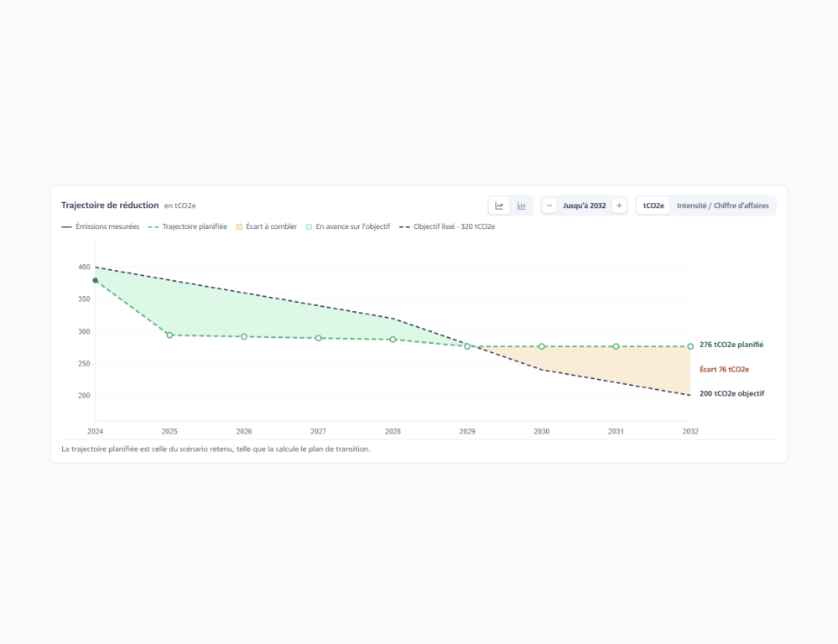Click the 2032 planned trajectory point
This screenshot has width=838, height=644.
pyautogui.click(x=690, y=346)
